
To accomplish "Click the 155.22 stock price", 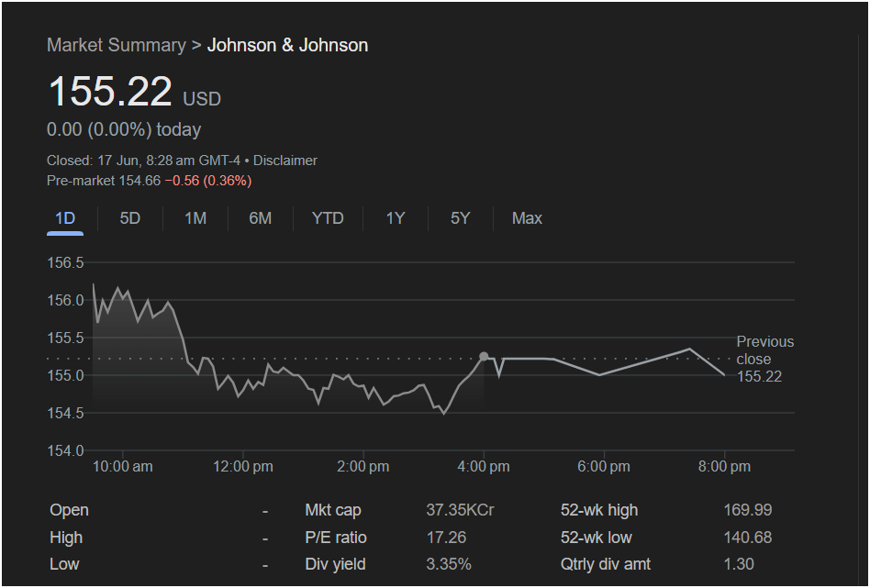I will (x=110, y=91).
